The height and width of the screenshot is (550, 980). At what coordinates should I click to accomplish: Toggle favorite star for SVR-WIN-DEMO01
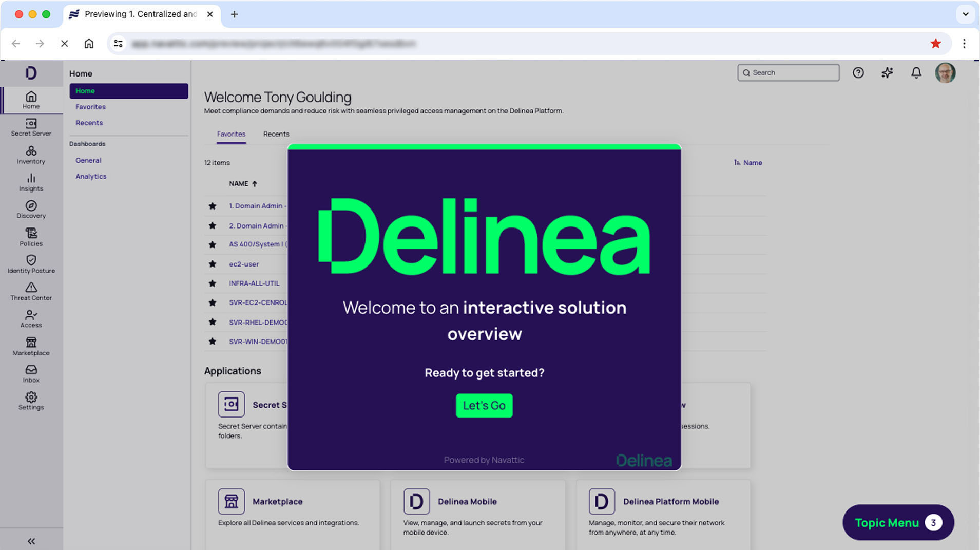pos(213,342)
